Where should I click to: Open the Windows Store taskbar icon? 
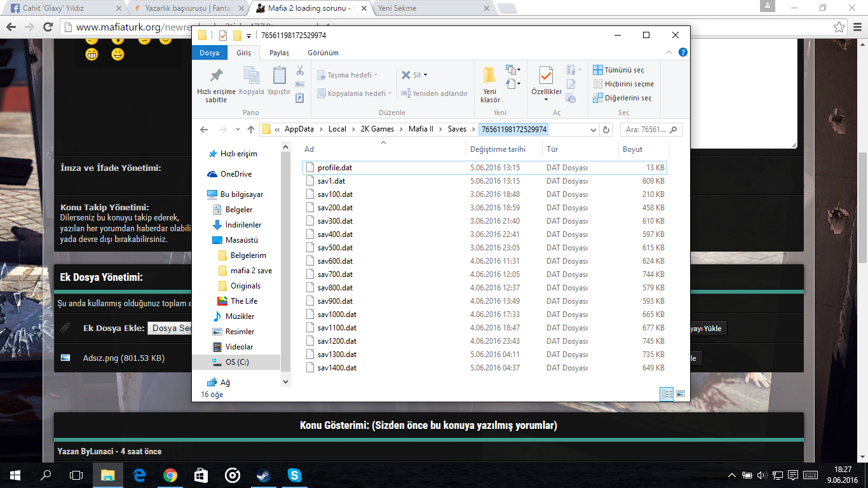click(x=201, y=475)
